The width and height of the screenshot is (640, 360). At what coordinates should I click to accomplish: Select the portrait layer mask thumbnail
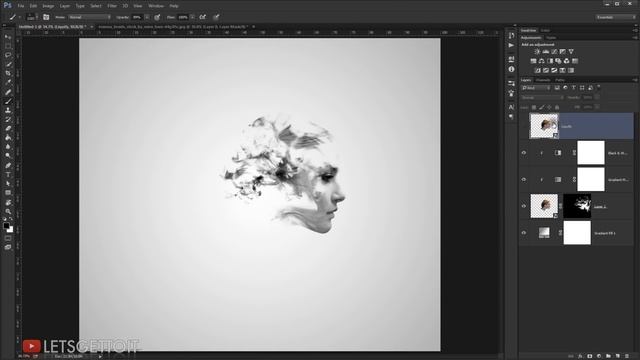tap(577, 206)
